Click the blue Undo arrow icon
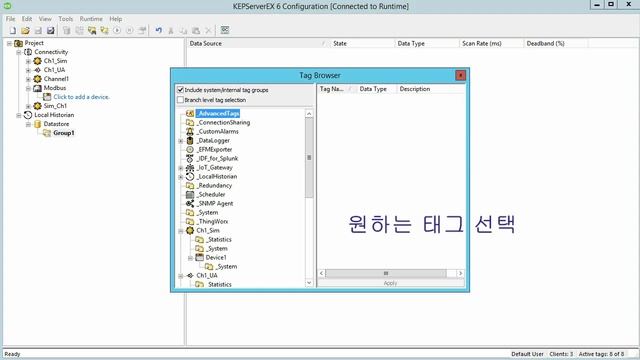640x360 pixels. point(158,30)
